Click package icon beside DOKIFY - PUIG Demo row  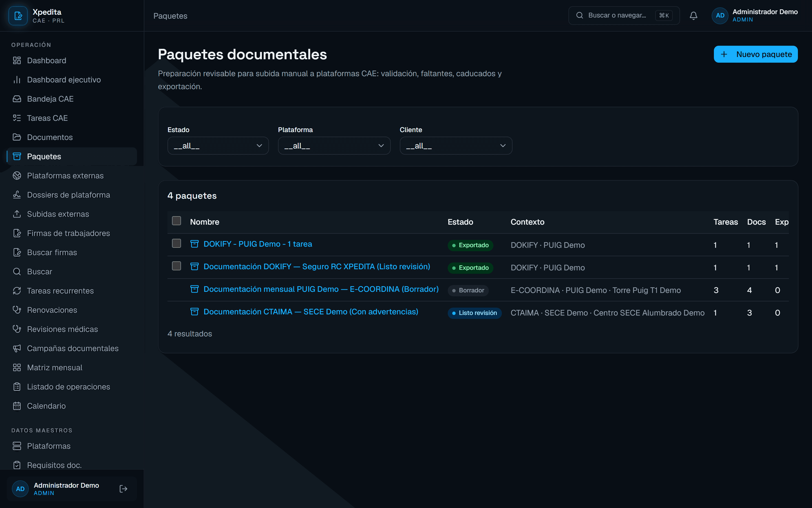click(x=195, y=244)
